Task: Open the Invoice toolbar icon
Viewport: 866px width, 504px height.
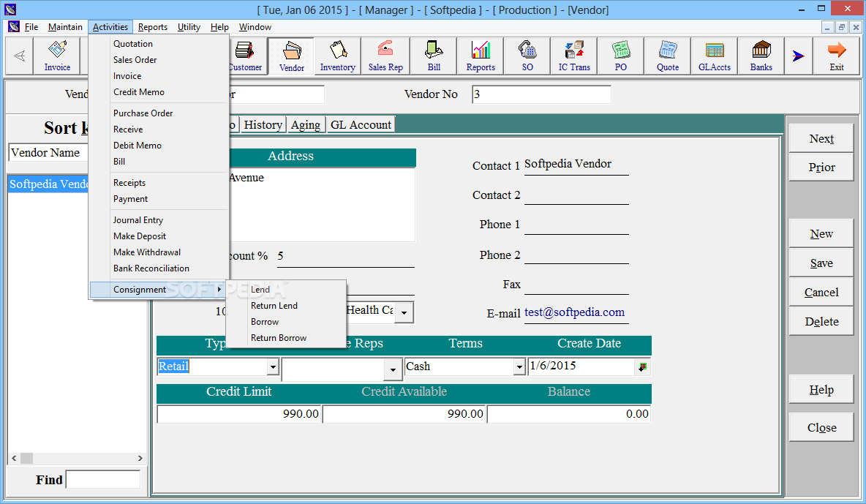Action: (58, 56)
